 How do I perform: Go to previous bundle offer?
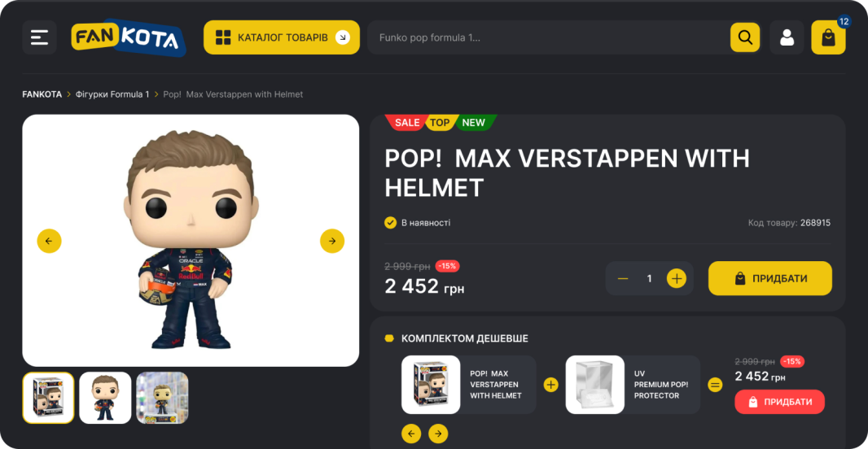[x=410, y=434]
